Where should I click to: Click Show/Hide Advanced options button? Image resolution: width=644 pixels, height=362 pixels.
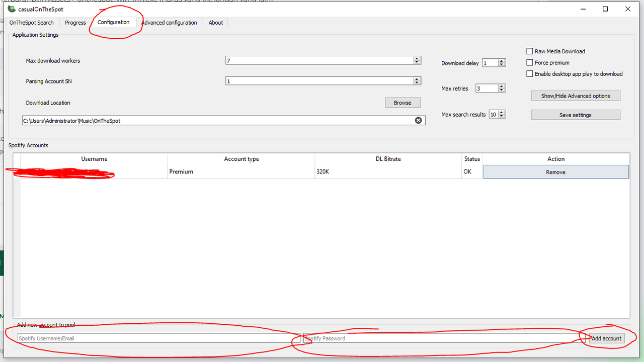coord(576,96)
